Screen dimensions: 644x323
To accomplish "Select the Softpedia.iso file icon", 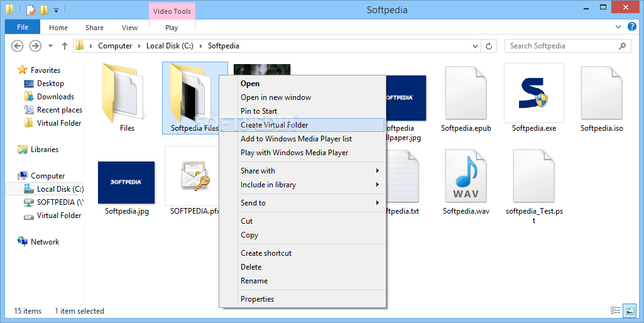I will click(x=602, y=93).
